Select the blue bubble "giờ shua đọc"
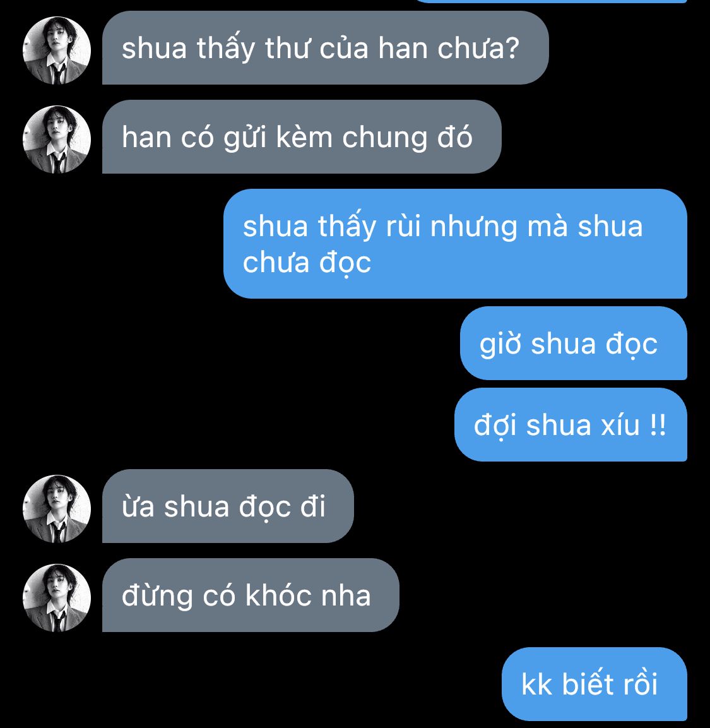 click(x=574, y=343)
